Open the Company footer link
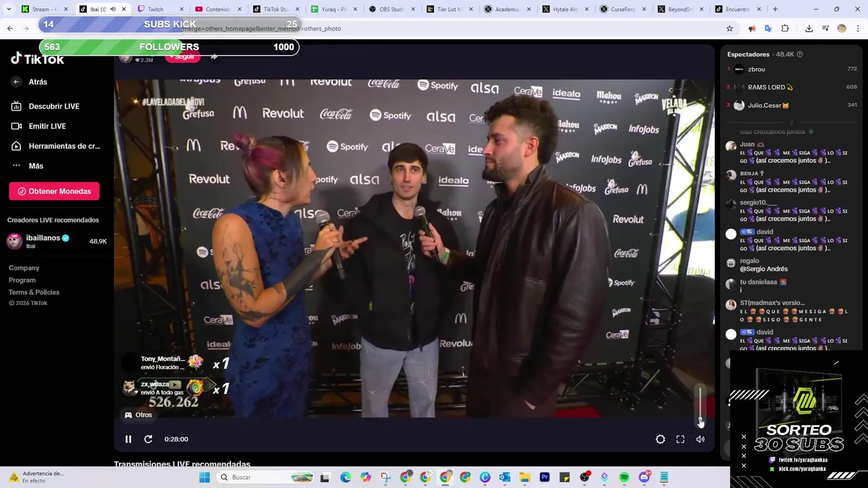The width and height of the screenshot is (868, 488). coord(24,268)
